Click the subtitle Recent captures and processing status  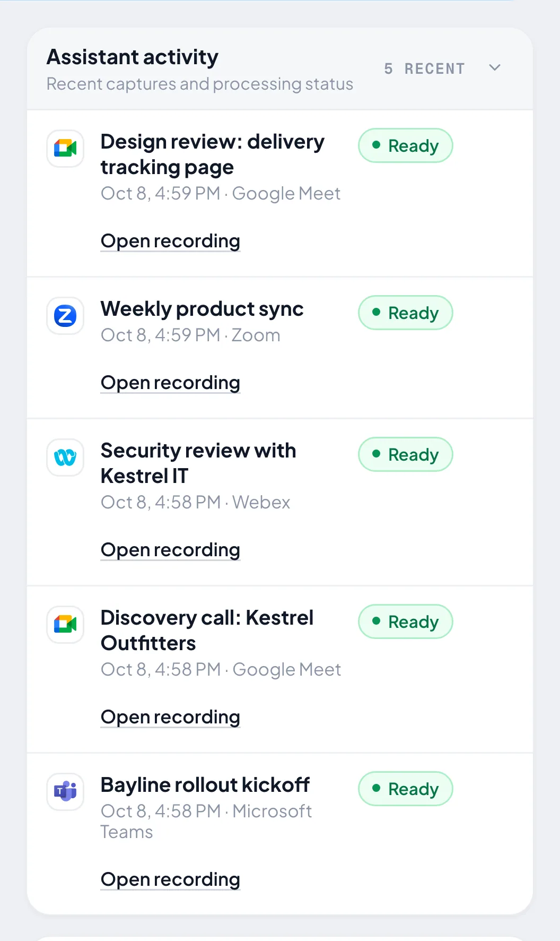click(x=200, y=84)
